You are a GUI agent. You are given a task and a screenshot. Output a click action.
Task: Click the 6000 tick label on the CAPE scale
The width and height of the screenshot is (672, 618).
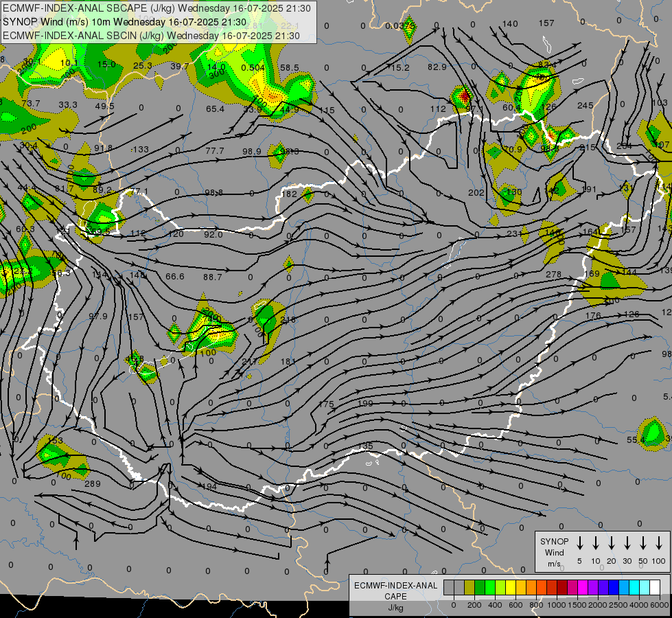[x=660, y=605]
